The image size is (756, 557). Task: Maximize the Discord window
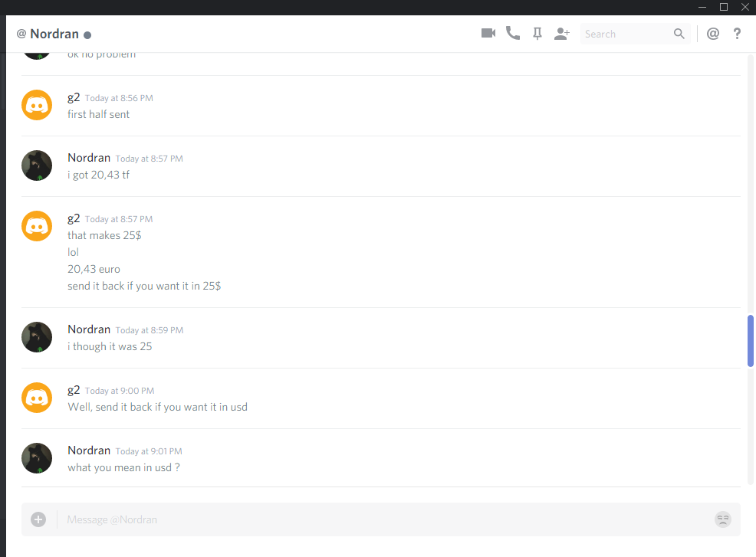tap(724, 7)
